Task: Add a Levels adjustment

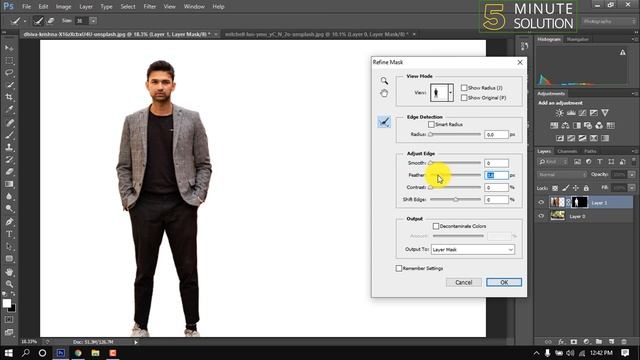Action: (x=571, y=113)
